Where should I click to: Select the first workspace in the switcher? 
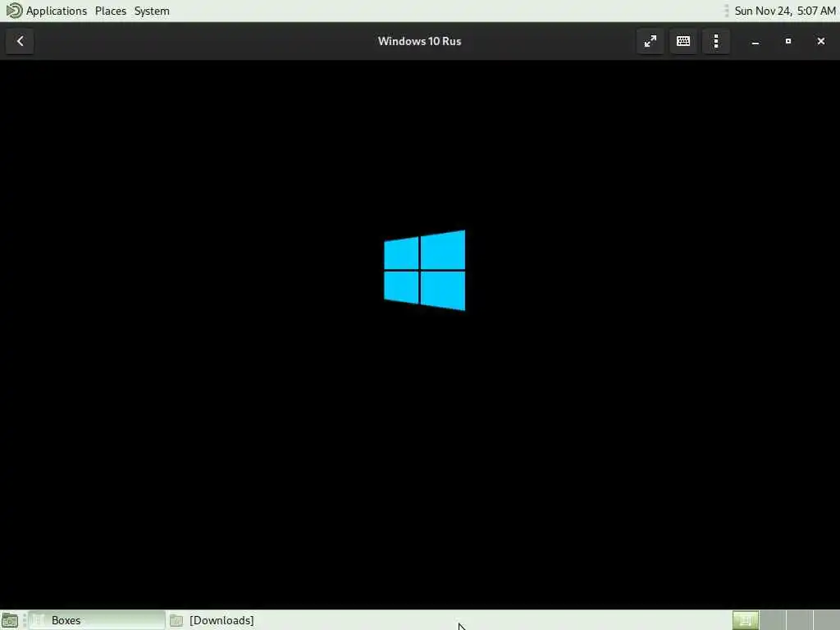(x=745, y=620)
